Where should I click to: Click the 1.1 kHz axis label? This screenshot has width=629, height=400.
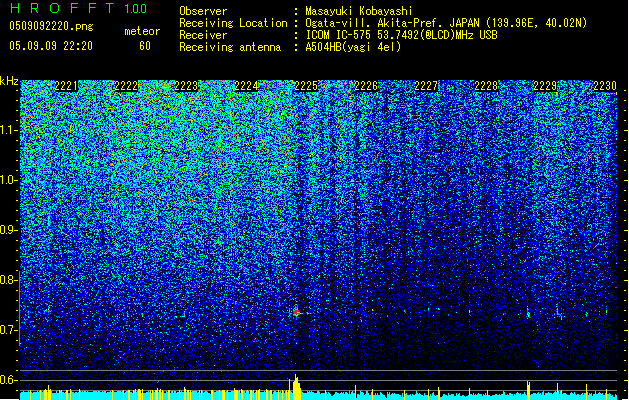(x=8, y=130)
